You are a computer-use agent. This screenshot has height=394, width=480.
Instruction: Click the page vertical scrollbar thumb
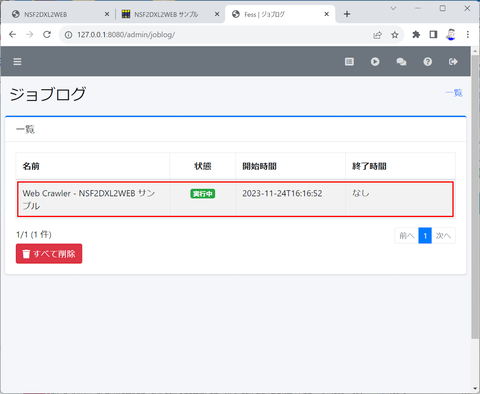click(475, 197)
